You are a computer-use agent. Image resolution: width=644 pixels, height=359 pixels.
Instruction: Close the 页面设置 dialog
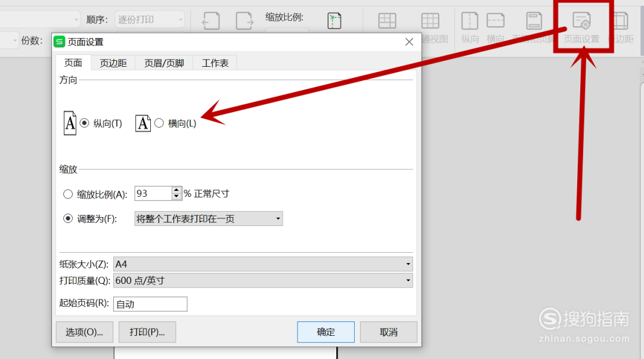[409, 42]
